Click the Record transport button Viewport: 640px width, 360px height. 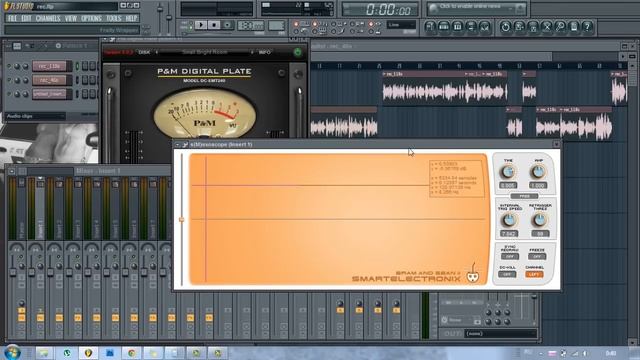(227, 25)
